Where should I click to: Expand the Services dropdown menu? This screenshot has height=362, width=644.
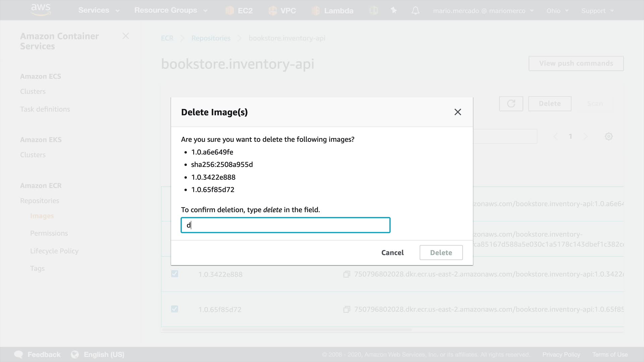coord(99,10)
